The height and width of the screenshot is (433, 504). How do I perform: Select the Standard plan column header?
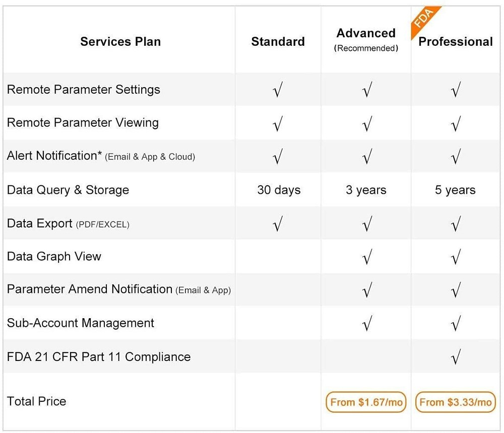pos(278,41)
